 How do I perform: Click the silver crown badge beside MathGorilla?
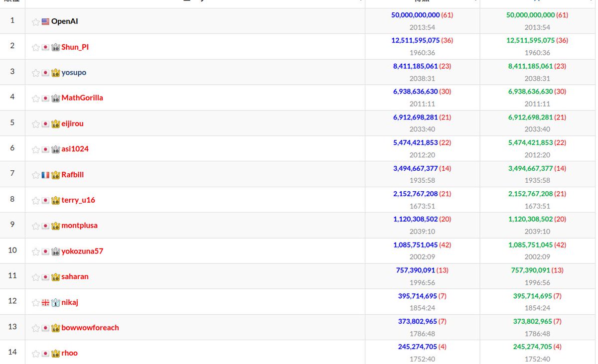click(55, 98)
